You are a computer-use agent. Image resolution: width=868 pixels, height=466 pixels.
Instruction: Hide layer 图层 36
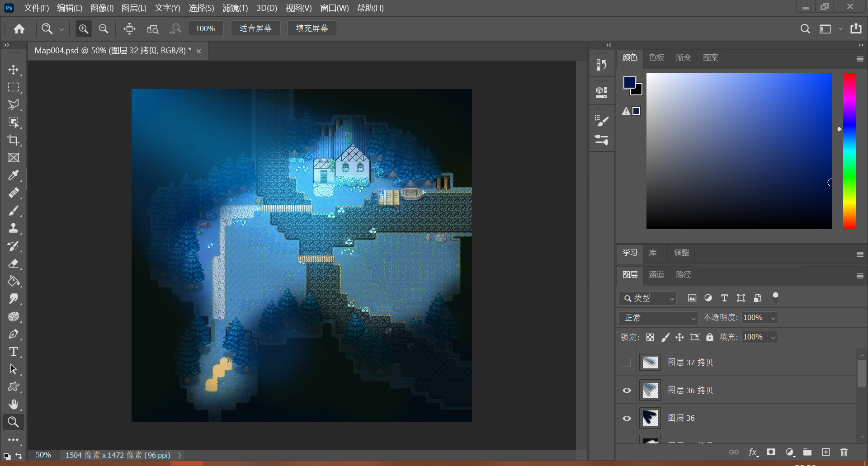(x=627, y=418)
